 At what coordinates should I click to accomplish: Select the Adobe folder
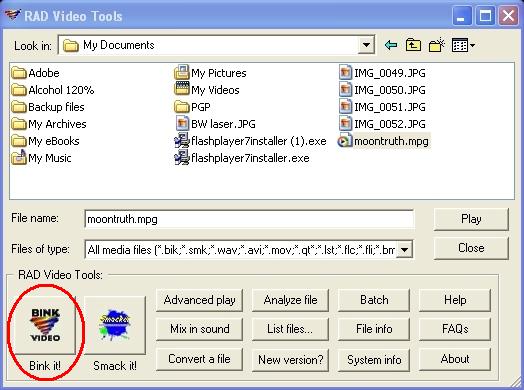(35, 73)
